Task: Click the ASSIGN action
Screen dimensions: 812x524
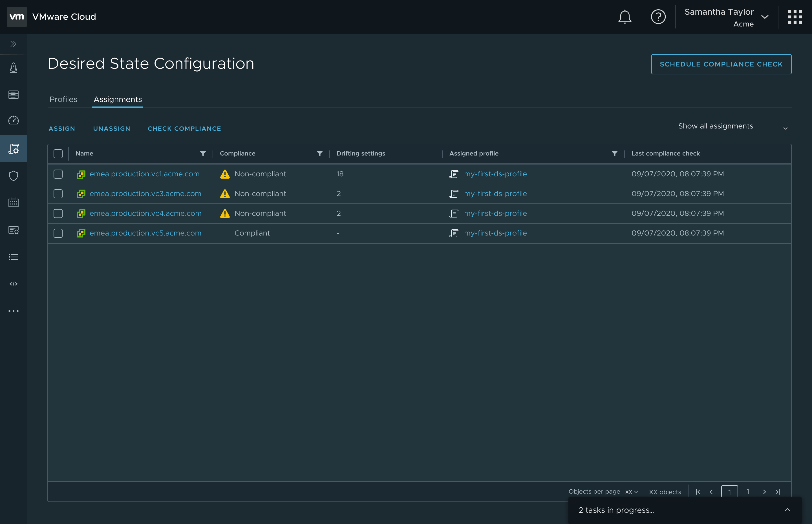Action: pos(62,129)
